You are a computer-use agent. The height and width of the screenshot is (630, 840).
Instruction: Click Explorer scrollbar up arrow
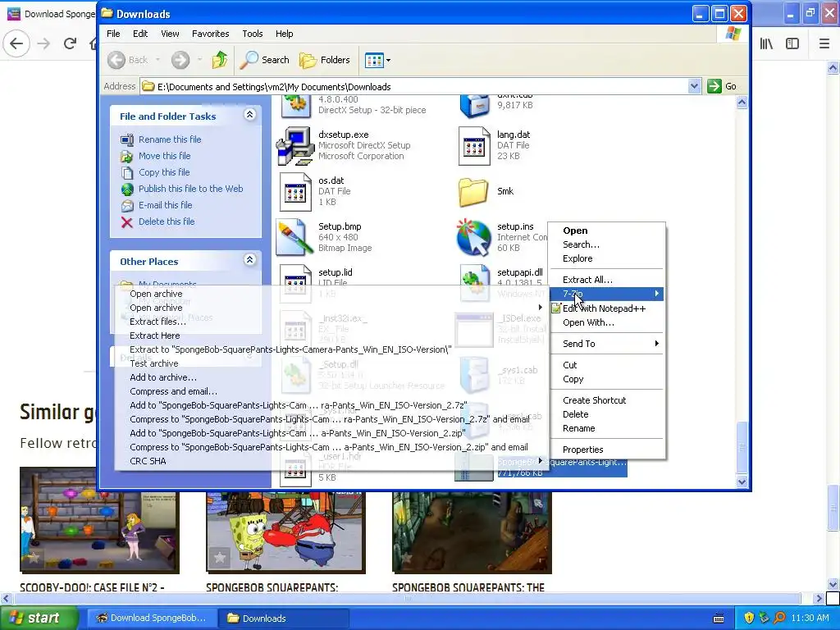742,102
